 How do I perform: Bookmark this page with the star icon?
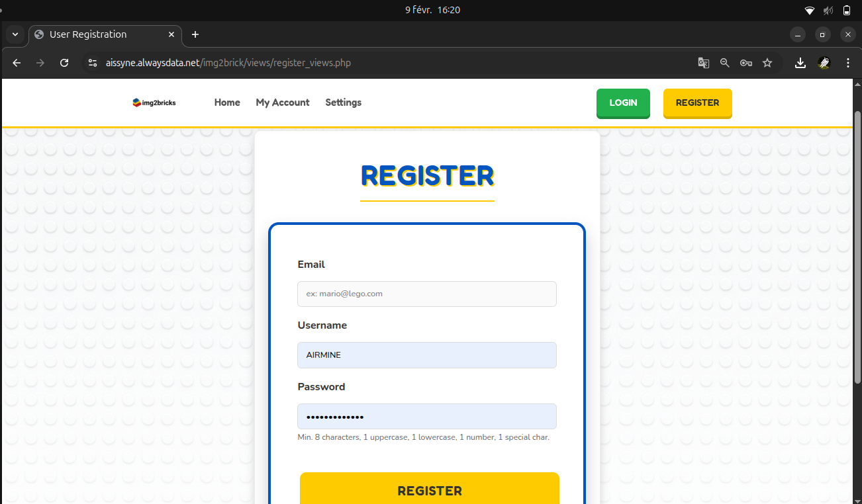(x=767, y=63)
